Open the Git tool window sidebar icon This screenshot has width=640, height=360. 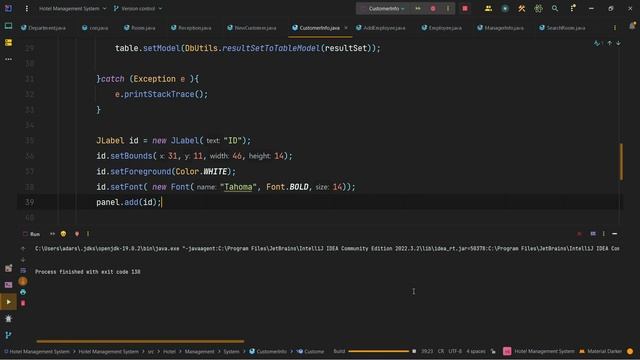(x=8, y=336)
